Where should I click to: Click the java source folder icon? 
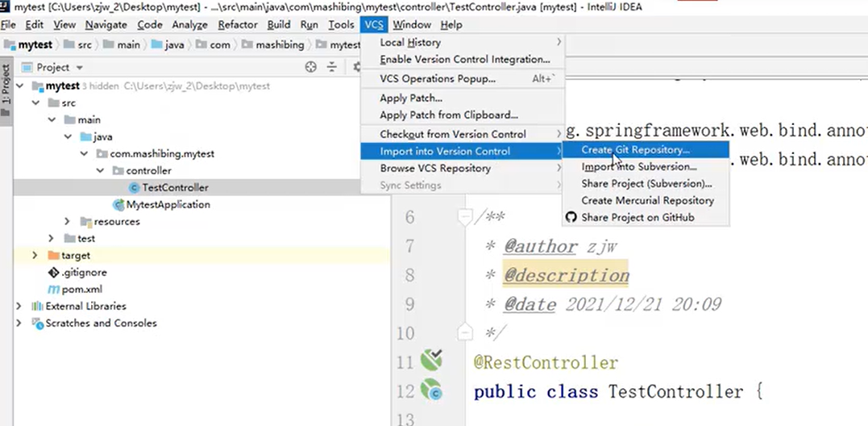click(85, 137)
